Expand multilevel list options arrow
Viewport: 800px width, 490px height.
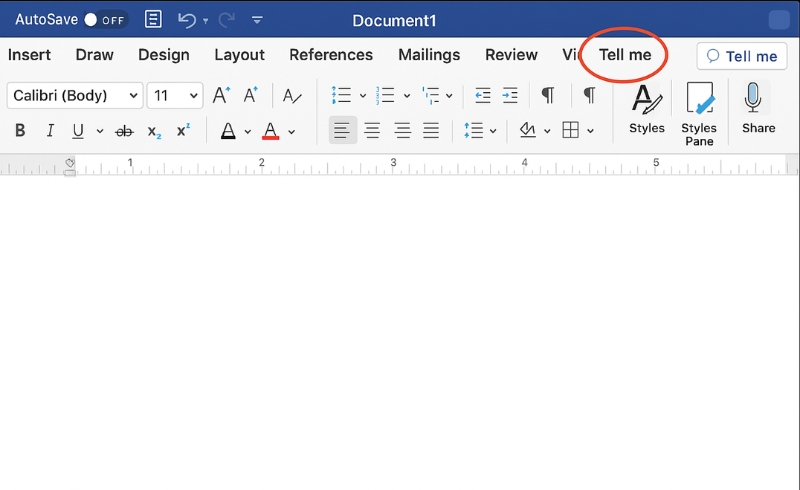(449, 95)
